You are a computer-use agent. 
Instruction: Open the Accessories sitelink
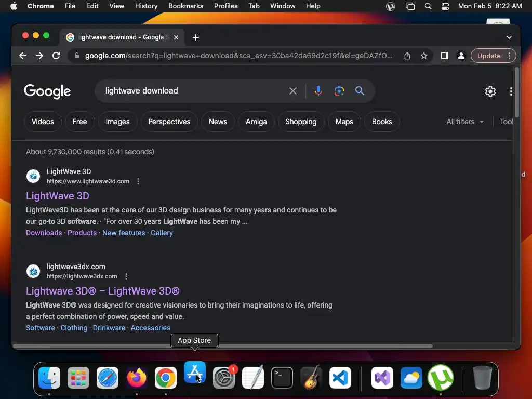click(x=151, y=328)
